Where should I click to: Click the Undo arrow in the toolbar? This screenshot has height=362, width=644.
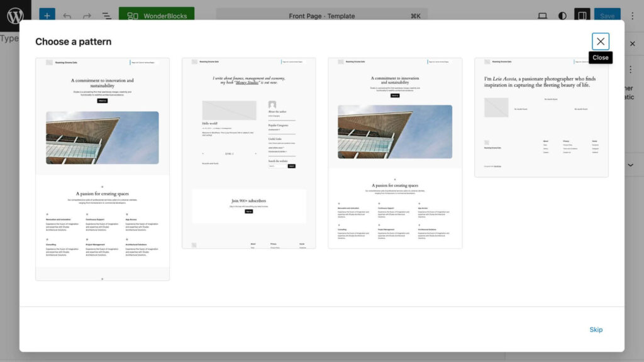67,16
